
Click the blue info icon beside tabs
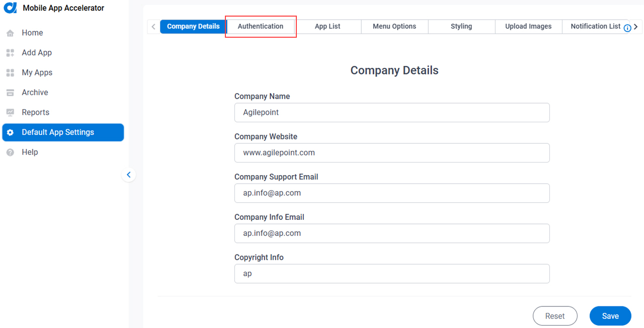(627, 28)
